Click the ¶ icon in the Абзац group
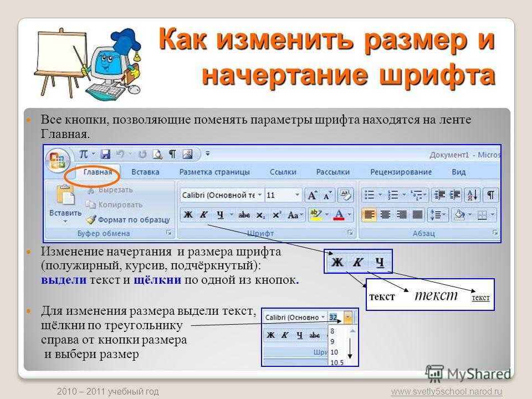The image size is (532, 399). [x=490, y=195]
